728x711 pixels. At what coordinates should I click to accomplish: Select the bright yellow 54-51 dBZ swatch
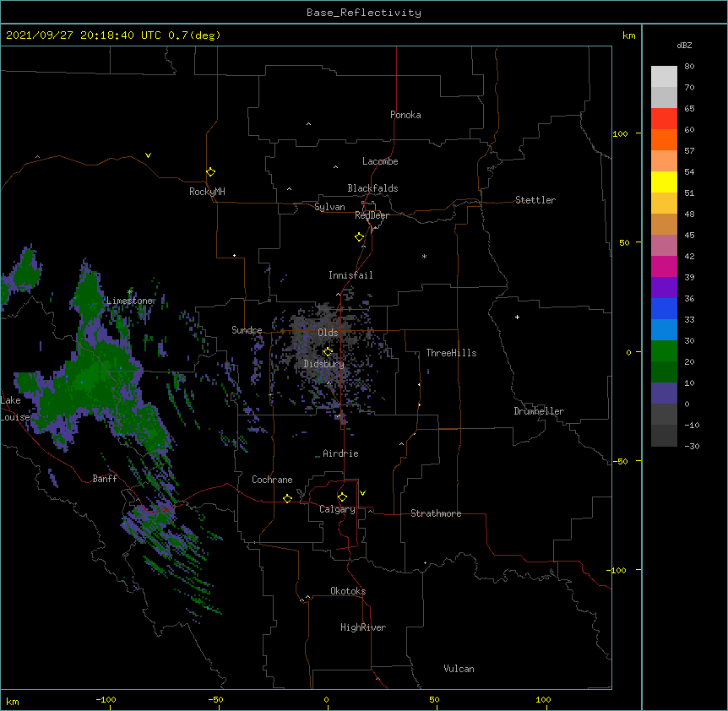click(x=664, y=182)
